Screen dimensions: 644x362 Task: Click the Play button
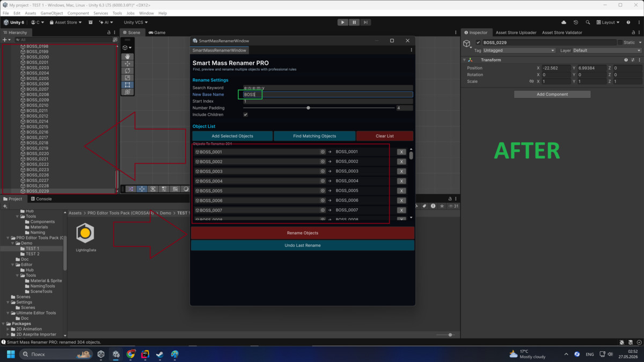coord(342,23)
